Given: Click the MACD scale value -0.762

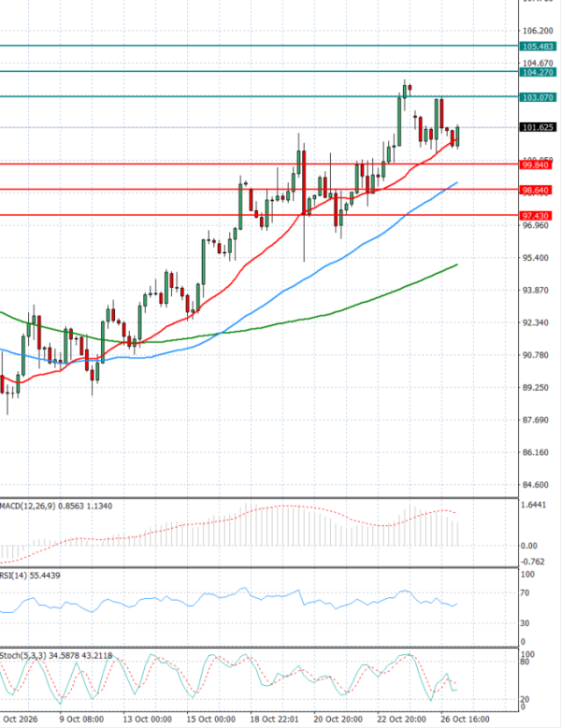Looking at the screenshot, I should click(533, 562).
